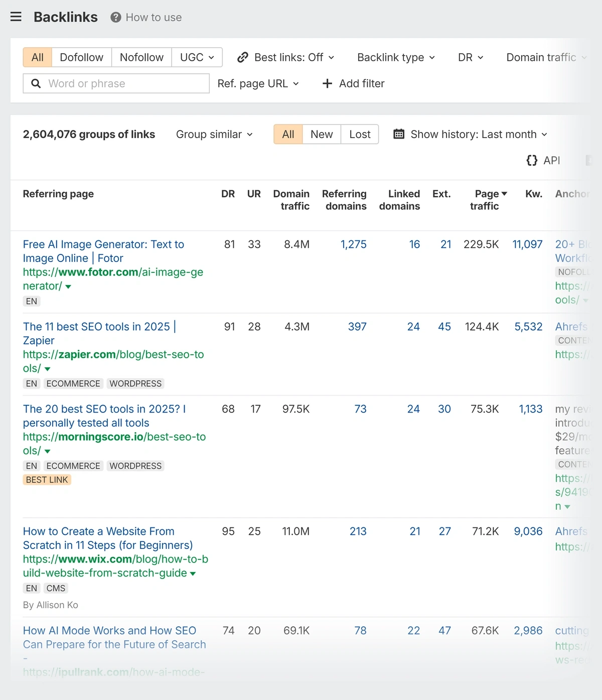Select the Nofollow filter
This screenshot has width=602, height=700.
141,57
